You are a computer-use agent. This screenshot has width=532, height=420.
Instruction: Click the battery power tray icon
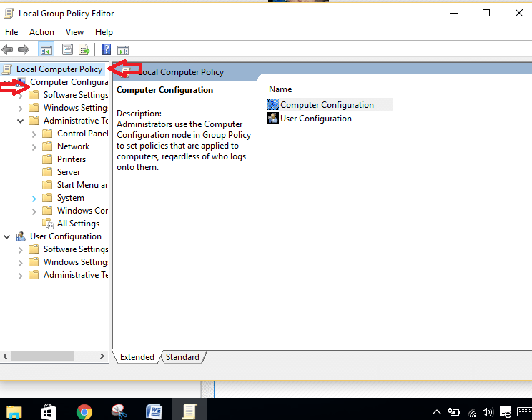pos(454,412)
